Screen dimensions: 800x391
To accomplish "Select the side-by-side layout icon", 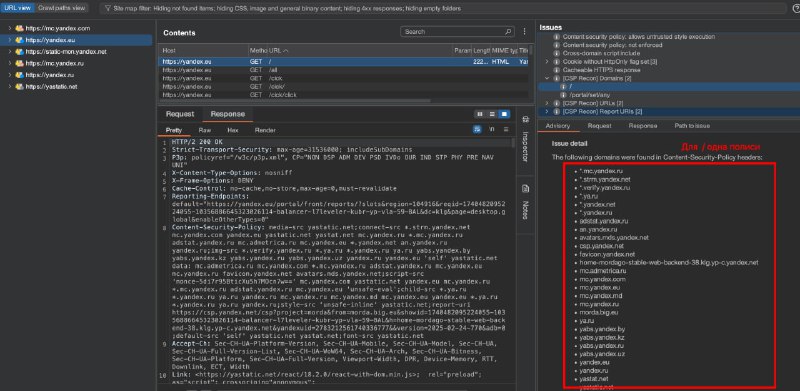I will [480, 114].
